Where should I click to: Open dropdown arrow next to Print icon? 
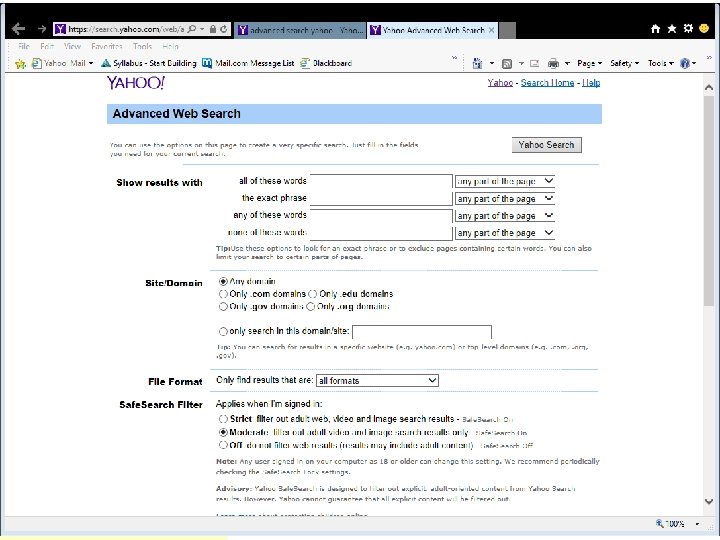567,64
